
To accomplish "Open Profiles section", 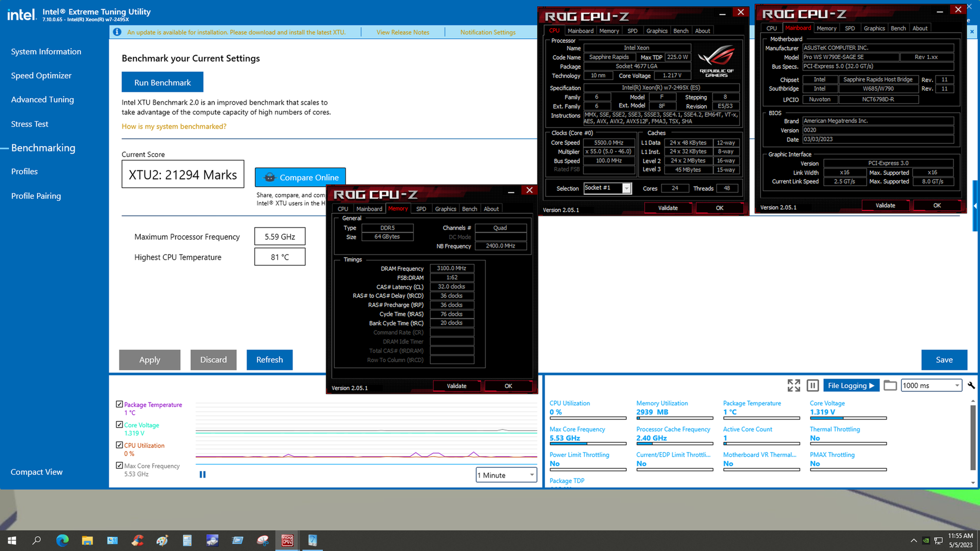I will point(24,171).
